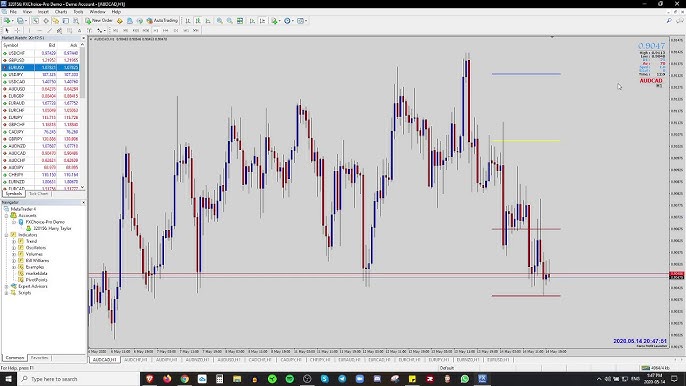Expand the Oscillators folder

[14, 248]
